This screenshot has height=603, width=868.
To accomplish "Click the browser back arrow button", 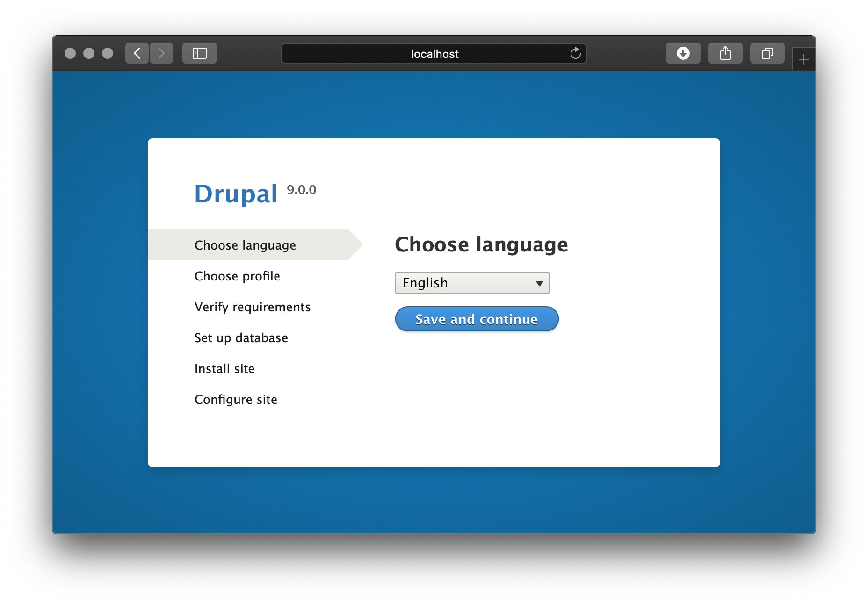I will click(x=137, y=53).
